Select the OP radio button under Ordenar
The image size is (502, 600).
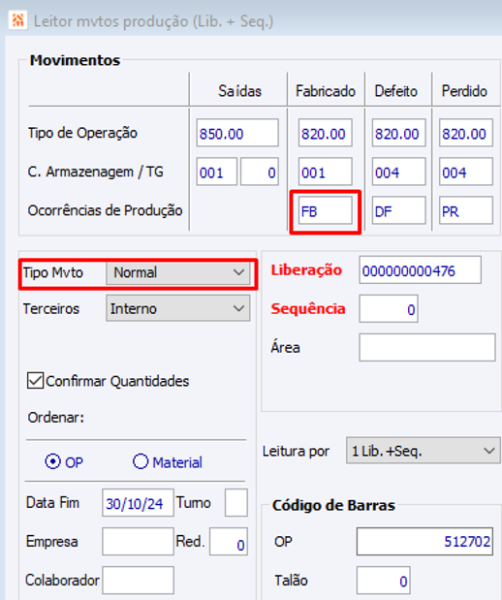pos(53,461)
